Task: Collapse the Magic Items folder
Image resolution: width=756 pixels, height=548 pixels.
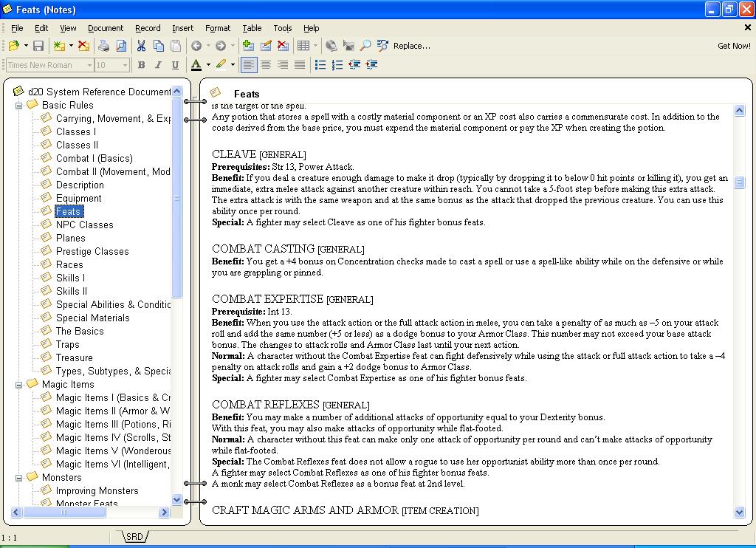Action: pos(18,385)
